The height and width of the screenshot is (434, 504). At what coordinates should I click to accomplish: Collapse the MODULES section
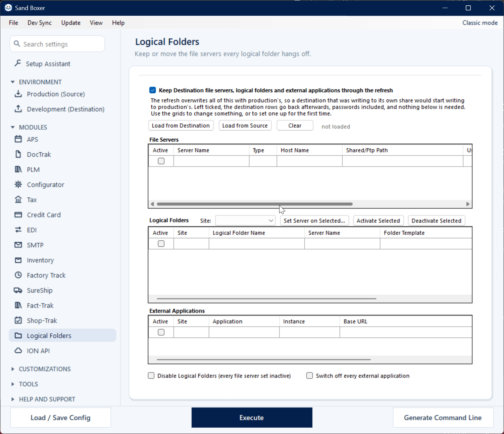(x=13, y=127)
